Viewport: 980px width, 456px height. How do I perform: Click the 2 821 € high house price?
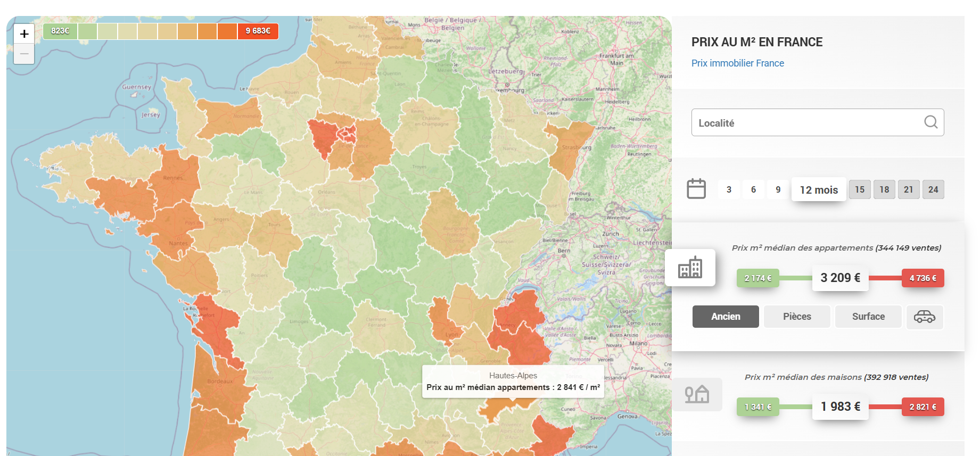pos(923,407)
